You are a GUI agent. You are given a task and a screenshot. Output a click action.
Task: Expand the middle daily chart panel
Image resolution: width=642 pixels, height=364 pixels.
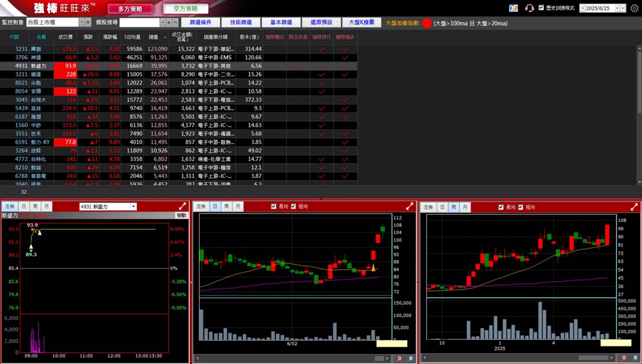[x=409, y=206]
